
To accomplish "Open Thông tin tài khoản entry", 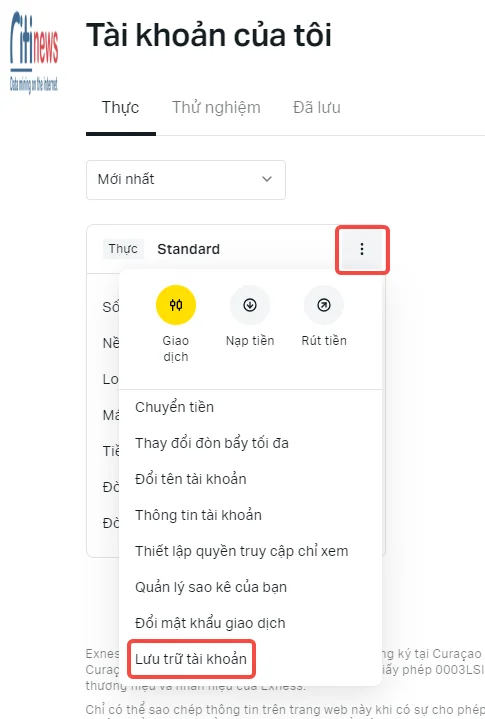I will pos(198,515).
